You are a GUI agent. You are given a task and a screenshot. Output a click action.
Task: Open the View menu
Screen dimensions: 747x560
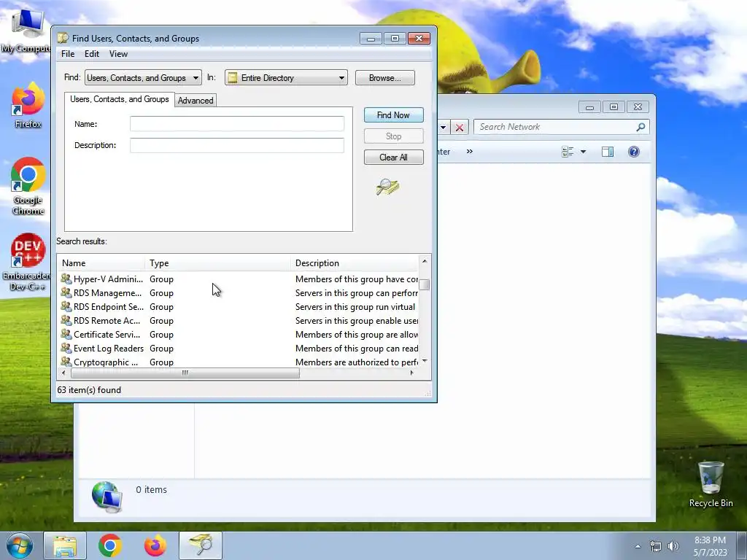[118, 54]
